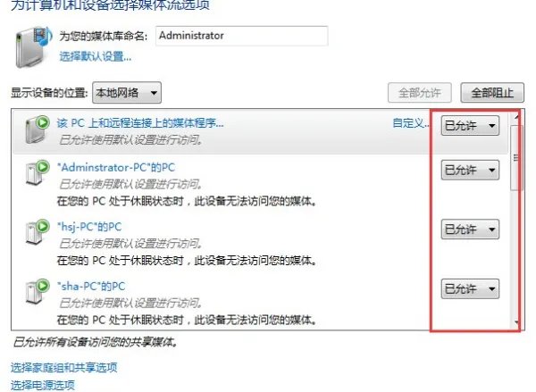Click the 全部阻止 button
This screenshot has width=536, height=392.
492,93
